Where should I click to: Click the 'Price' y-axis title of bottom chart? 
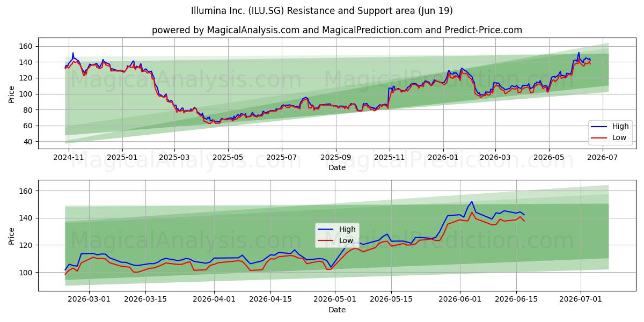pyautogui.click(x=12, y=236)
